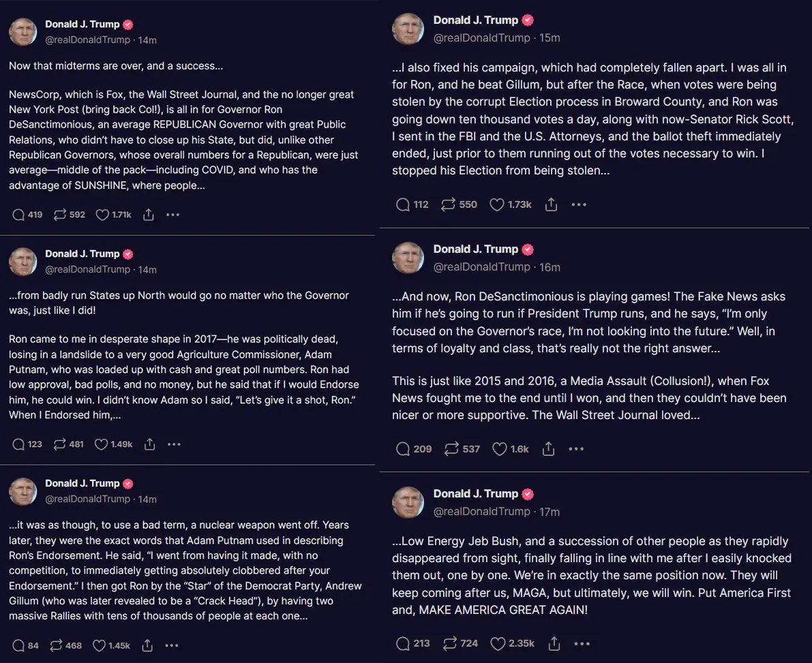Like the post with 1.71k likes
The width and height of the screenshot is (812, 663).
coord(103,215)
